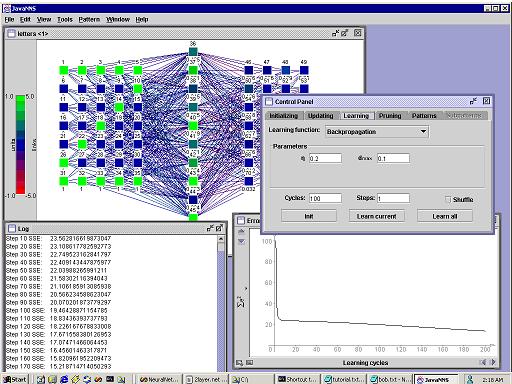The width and height of the screenshot is (512, 384).
Task: Open the Patterns tab in Control Panel
Action: [424, 116]
